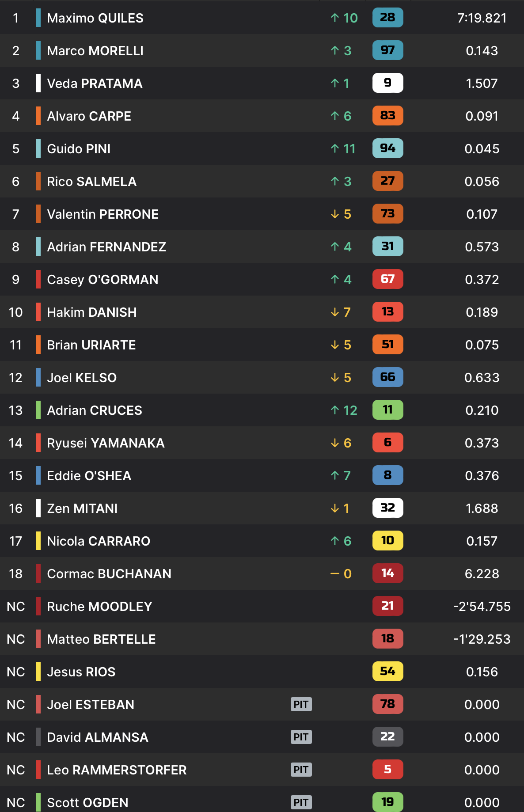Click the orange 83 rider number badge
Viewport: 524px width, 812px height.
click(x=387, y=116)
